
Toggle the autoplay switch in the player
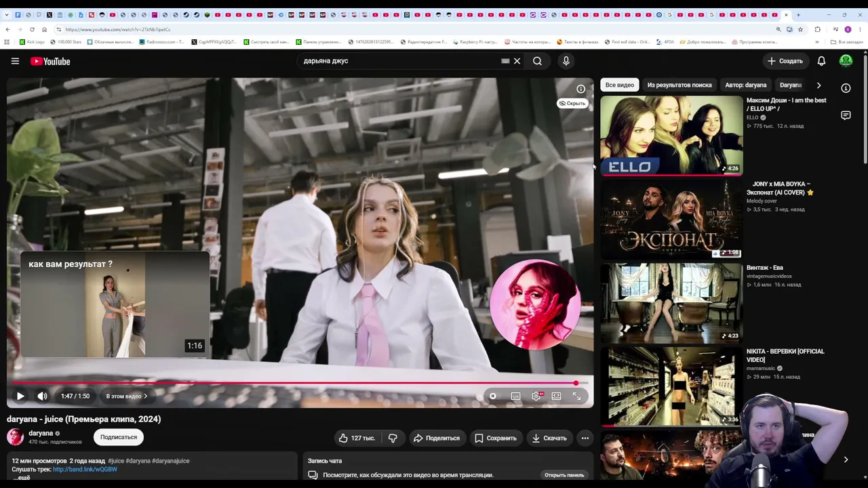pyautogui.click(x=493, y=396)
